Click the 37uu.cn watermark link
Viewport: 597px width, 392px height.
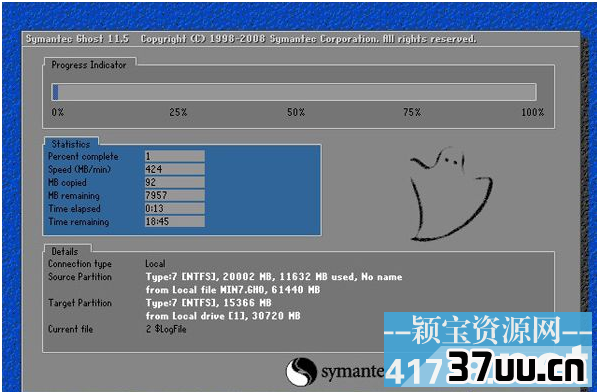point(517,368)
